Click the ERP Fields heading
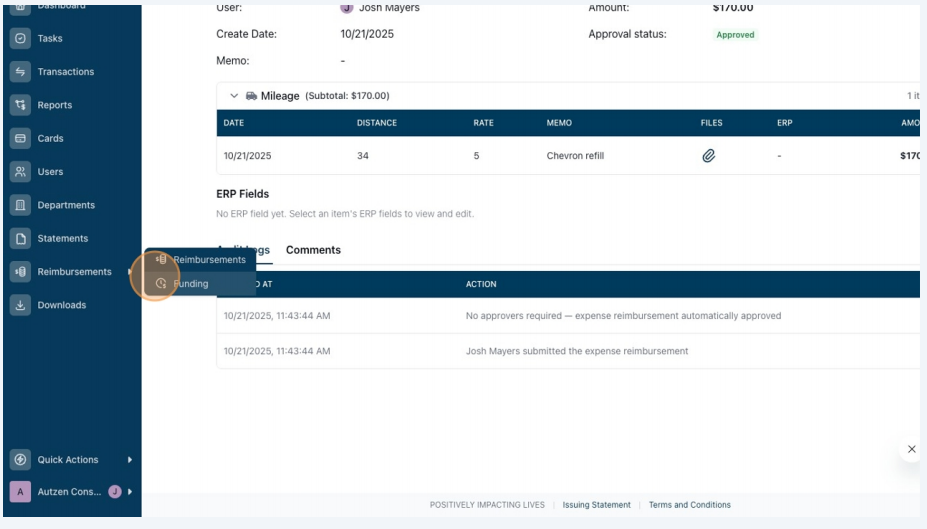Screen dimensions: 927x529 (242, 194)
